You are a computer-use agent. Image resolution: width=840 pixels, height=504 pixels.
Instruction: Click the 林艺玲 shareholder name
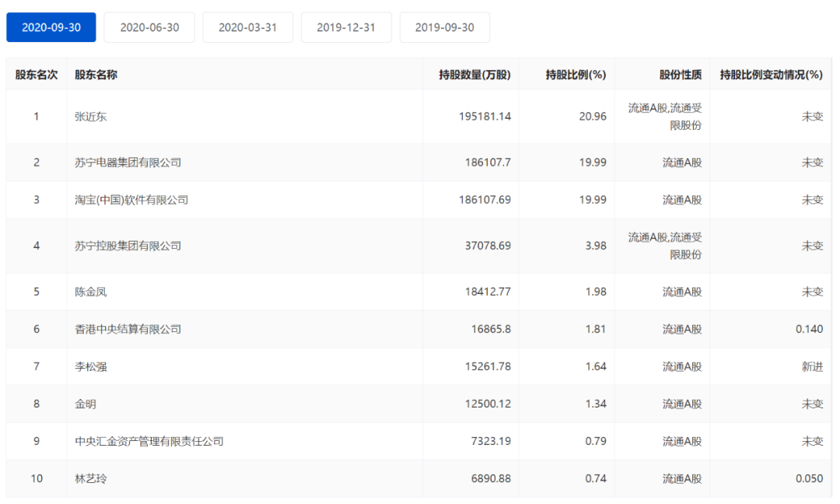(90, 478)
